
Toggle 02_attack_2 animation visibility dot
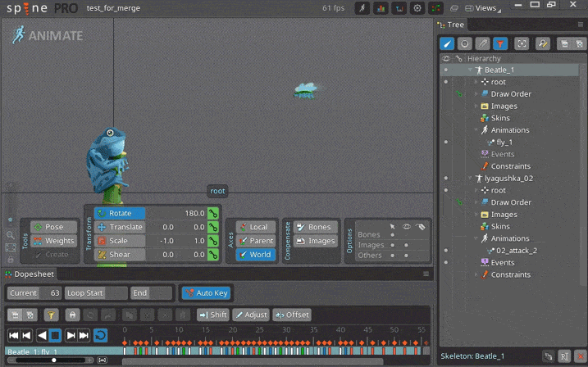(446, 251)
